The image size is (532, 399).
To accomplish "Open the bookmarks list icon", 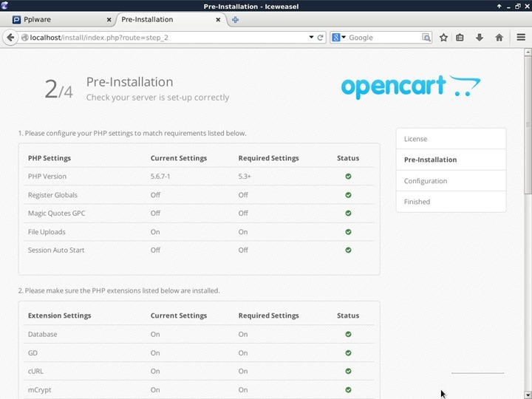I will click(x=460, y=38).
